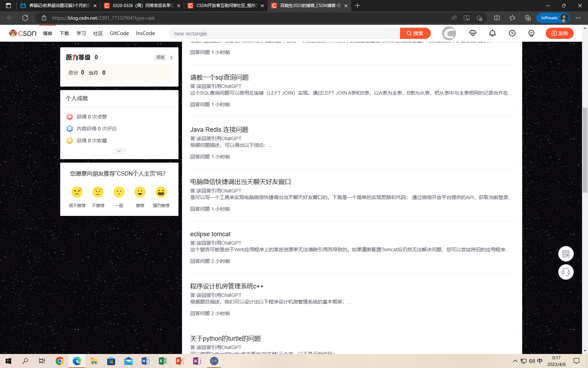The height and width of the screenshot is (368, 588).
Task: Switch to the CSDN开发者互助问答社区 tab
Action: (x=226, y=6)
